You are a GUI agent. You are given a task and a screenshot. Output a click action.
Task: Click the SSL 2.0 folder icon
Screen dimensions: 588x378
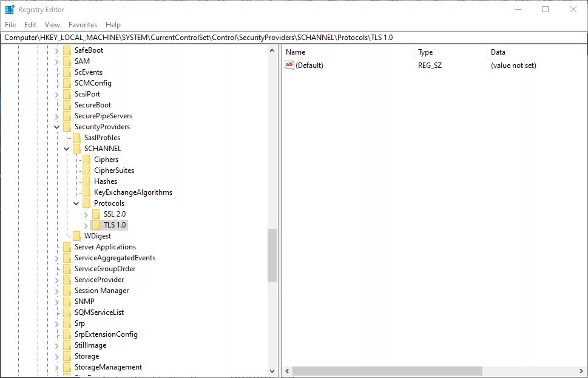pyautogui.click(x=96, y=214)
